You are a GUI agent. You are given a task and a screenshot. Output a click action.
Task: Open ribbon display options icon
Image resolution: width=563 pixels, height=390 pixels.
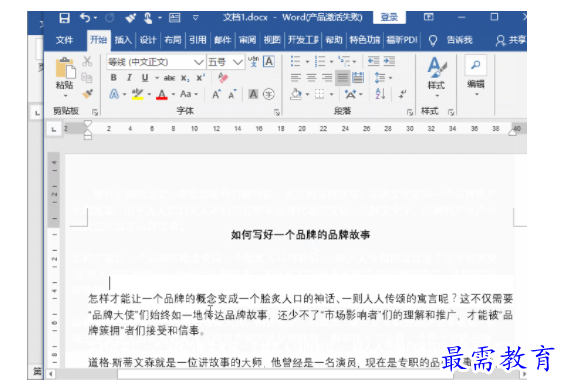point(428,17)
